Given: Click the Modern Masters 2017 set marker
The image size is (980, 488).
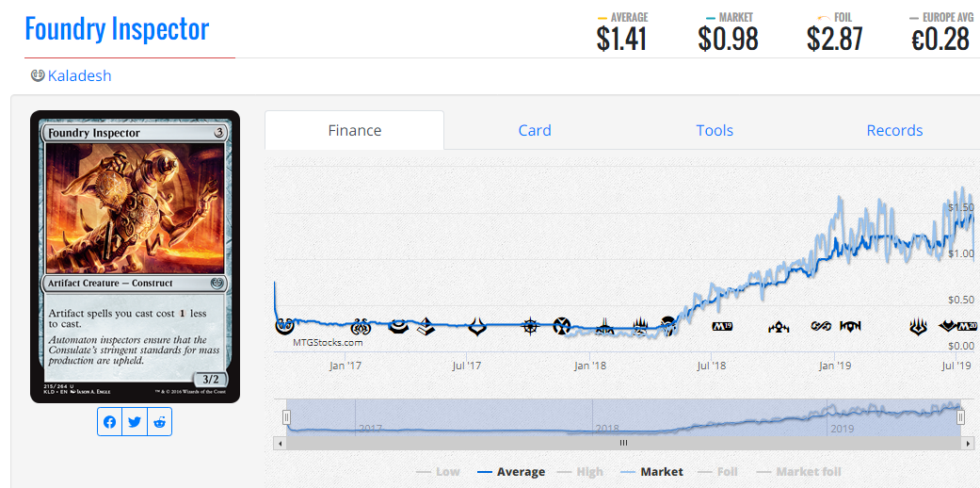Looking at the screenshot, I should (398, 326).
